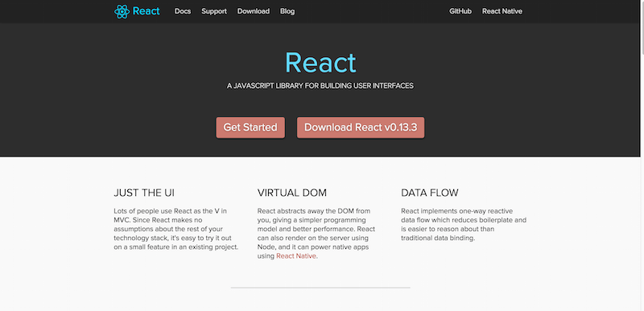Open React Native from the navbar

point(502,11)
